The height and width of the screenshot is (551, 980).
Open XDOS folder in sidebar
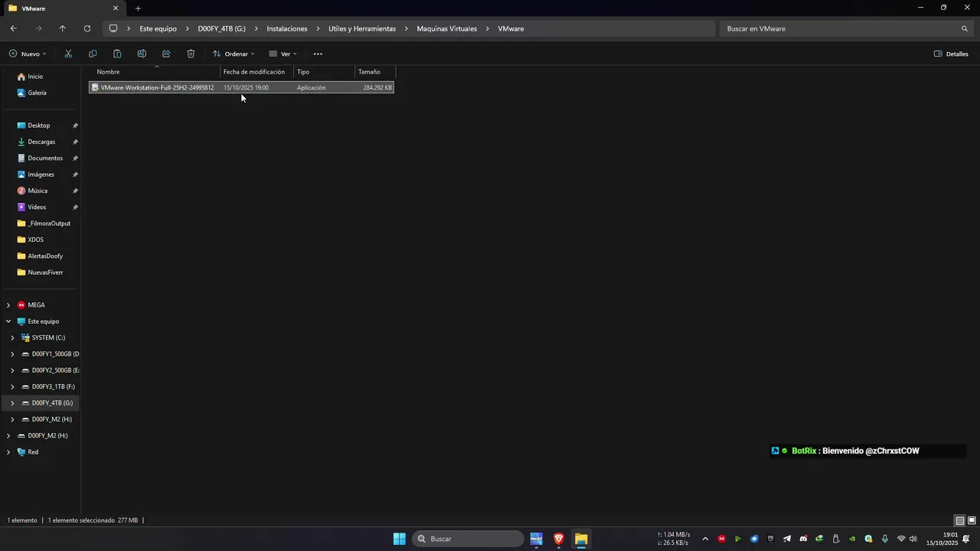35,240
